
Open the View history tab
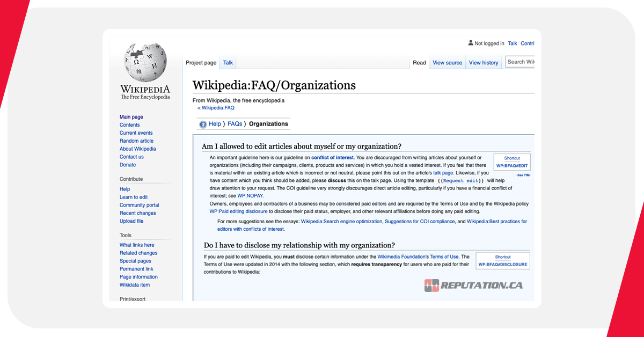coord(484,63)
